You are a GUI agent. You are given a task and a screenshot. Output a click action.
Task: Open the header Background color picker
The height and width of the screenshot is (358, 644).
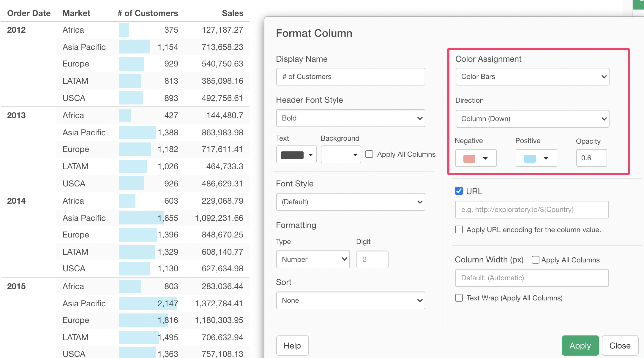tap(341, 155)
